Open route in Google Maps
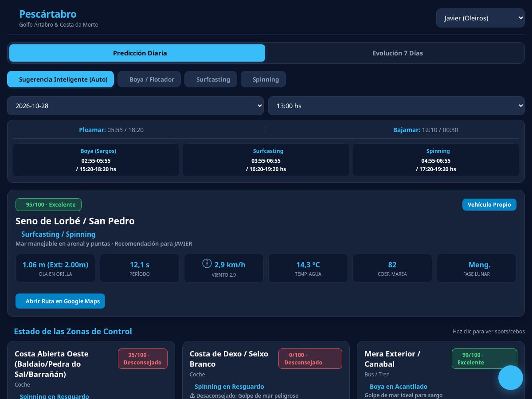 pos(60,301)
